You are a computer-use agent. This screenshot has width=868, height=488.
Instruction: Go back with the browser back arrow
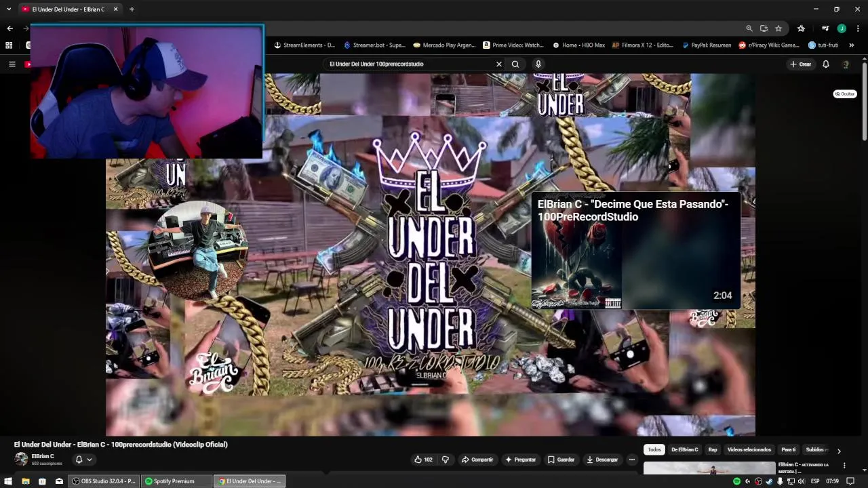point(9,28)
